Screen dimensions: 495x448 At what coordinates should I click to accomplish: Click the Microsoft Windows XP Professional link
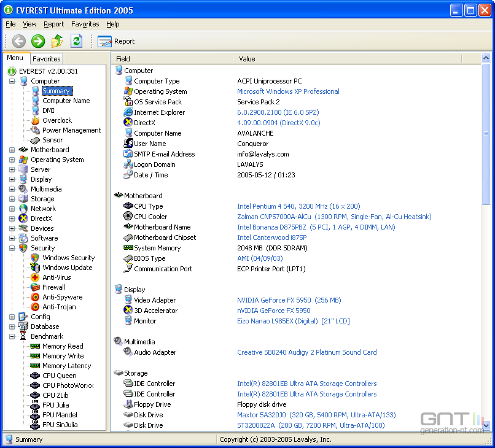pyautogui.click(x=288, y=91)
